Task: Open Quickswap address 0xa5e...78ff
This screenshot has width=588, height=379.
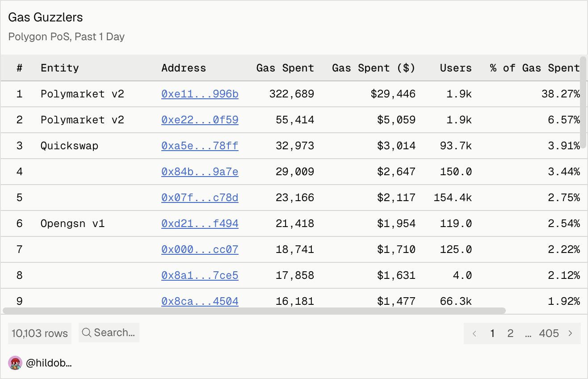Action: [200, 146]
